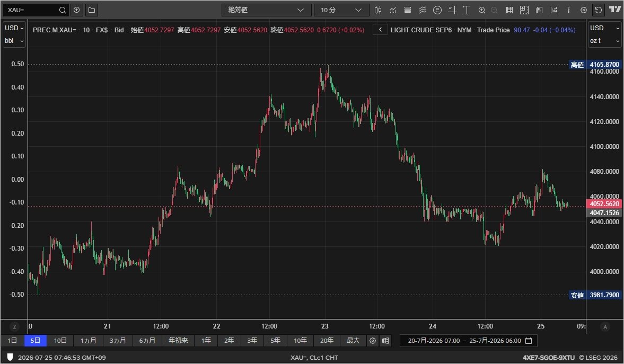The height and width of the screenshot is (364, 624).
Task: Select the 10年 period button
Action: tap(301, 341)
